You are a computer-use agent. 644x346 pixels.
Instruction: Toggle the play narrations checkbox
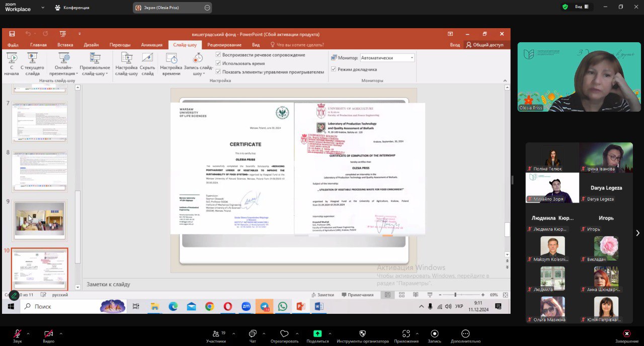[218, 55]
